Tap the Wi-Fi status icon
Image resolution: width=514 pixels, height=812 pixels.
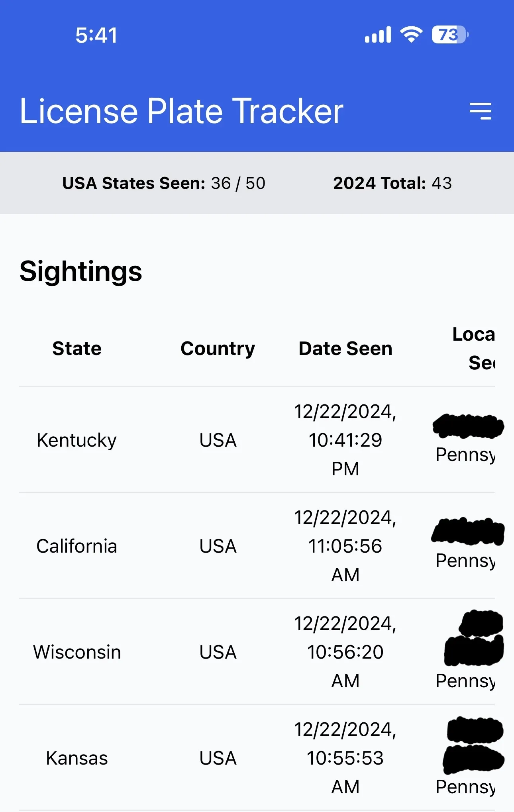click(411, 35)
